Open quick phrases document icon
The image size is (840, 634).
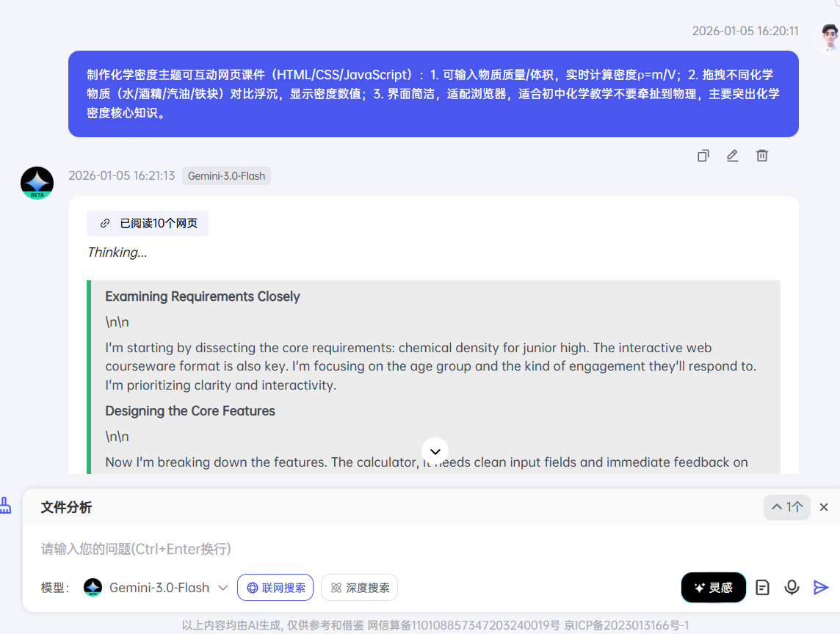762,587
